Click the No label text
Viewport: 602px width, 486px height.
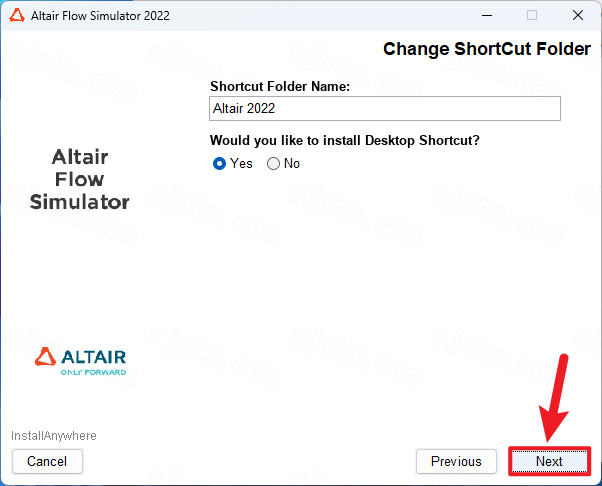[292, 164]
